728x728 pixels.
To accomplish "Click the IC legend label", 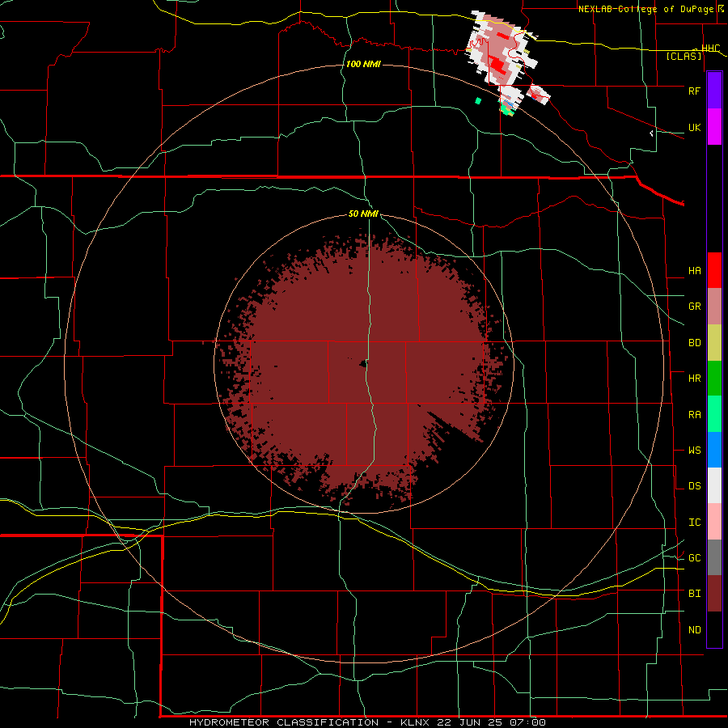I will [x=694, y=523].
